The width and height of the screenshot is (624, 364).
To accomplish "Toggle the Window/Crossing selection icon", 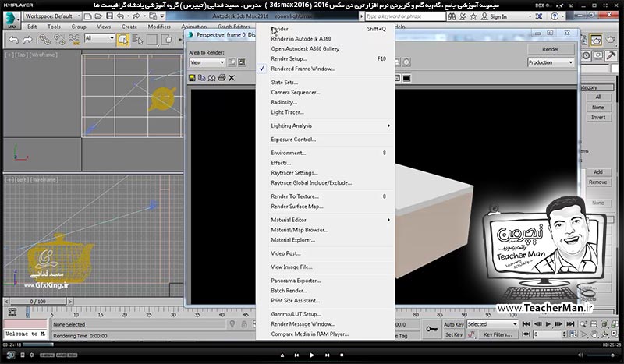I will (168, 40).
